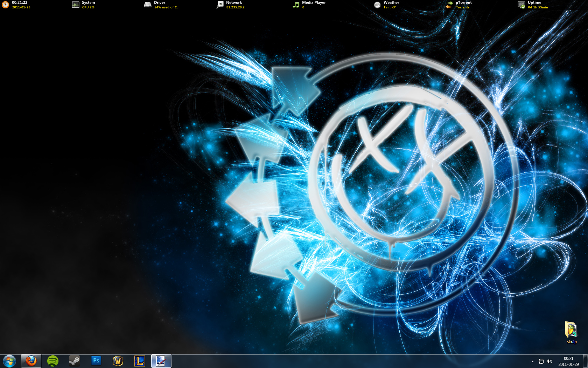Click the IP address '81.235.29.2'

point(235,7)
